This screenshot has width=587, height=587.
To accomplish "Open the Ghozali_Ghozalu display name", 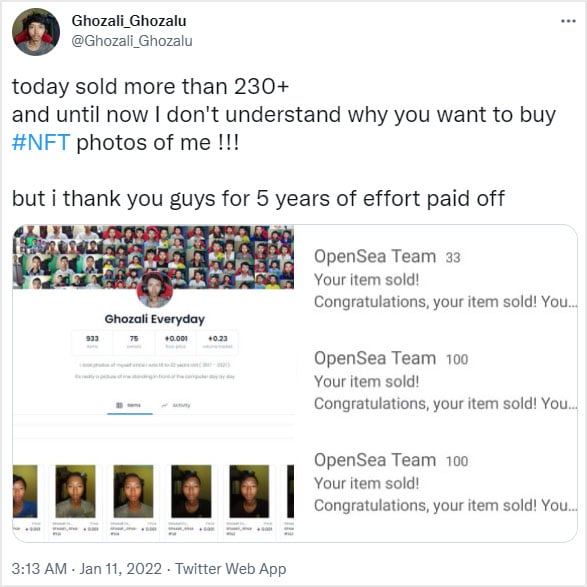I will pyautogui.click(x=129, y=21).
